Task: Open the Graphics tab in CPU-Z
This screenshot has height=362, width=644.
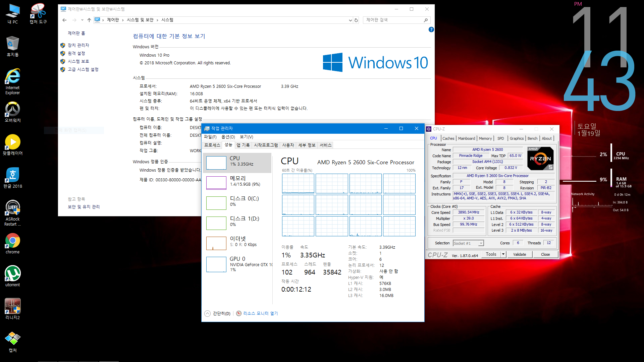Action: tap(517, 138)
